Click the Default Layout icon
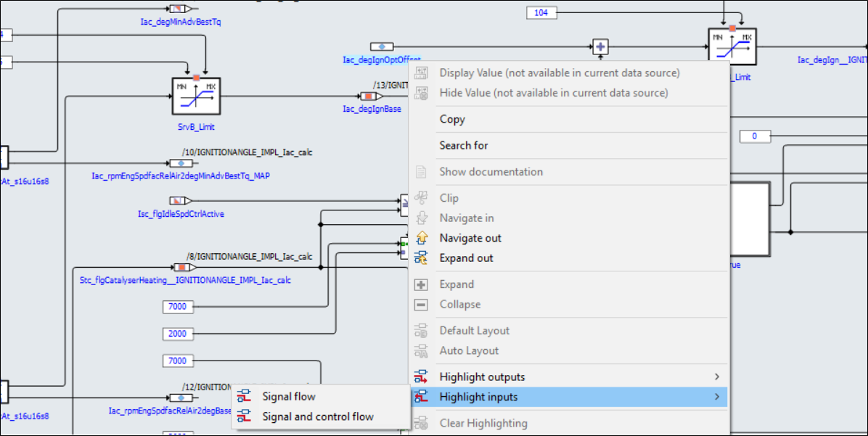 tap(422, 330)
